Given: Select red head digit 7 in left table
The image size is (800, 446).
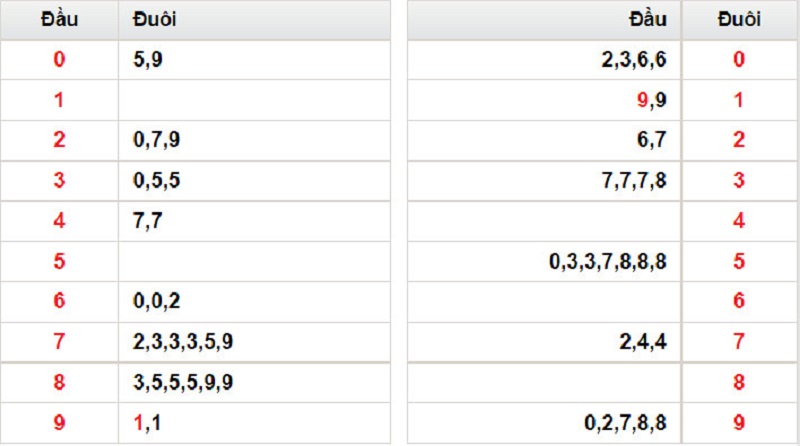Looking at the screenshot, I should [58, 342].
